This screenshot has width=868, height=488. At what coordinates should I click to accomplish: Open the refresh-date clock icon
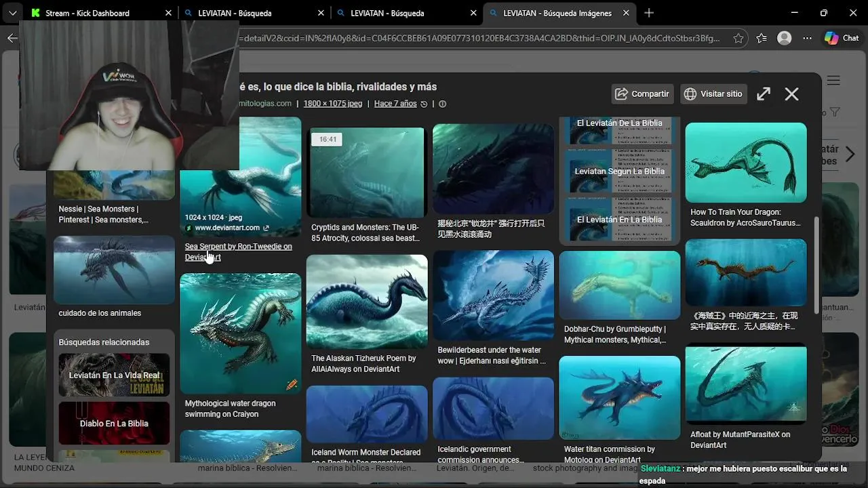(424, 104)
